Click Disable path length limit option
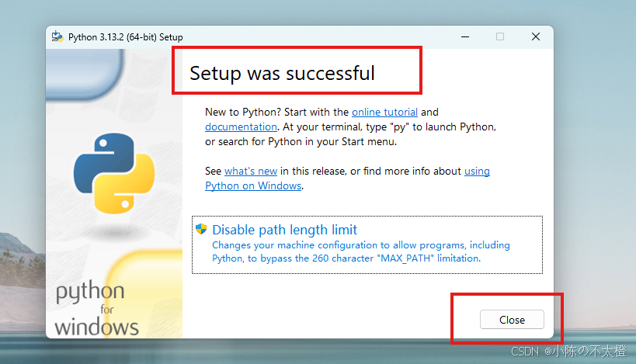The height and width of the screenshot is (364, 636). click(367, 244)
